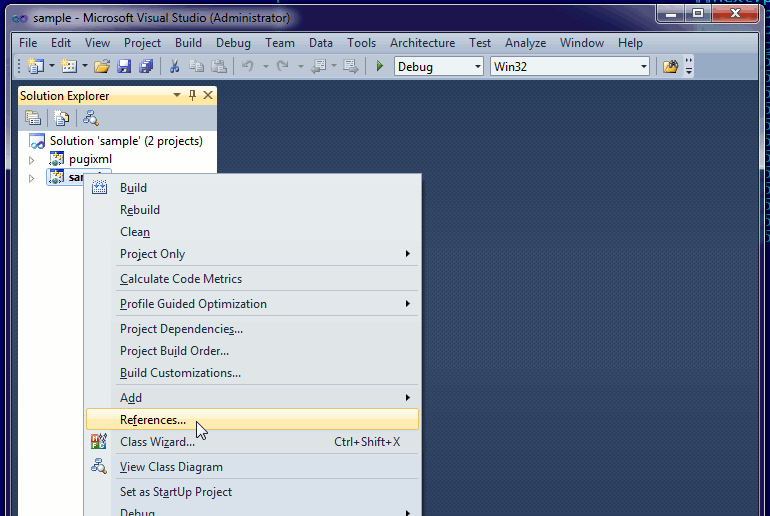Click the Save All icon
The image size is (770, 516).
click(146, 67)
